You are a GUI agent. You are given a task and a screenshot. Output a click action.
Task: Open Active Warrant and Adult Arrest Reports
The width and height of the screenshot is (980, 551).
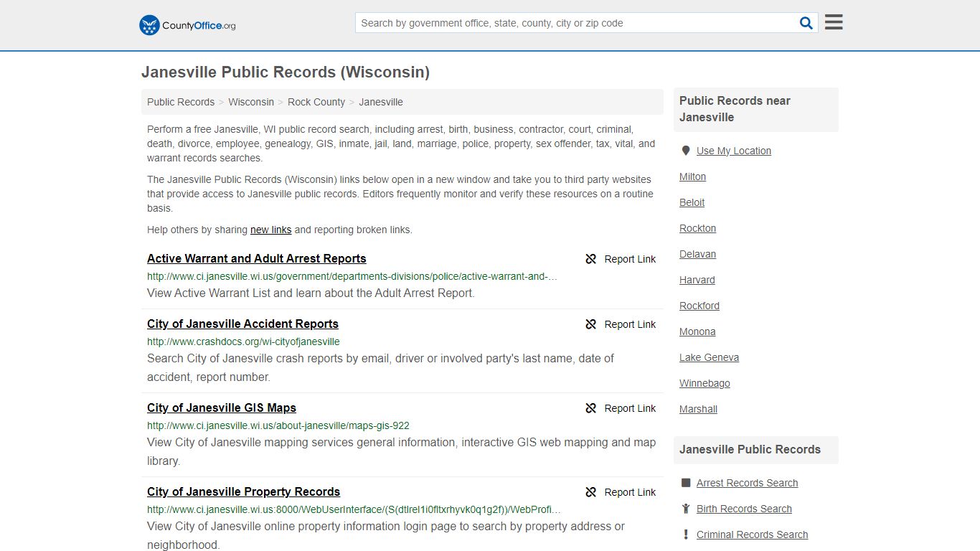257,258
